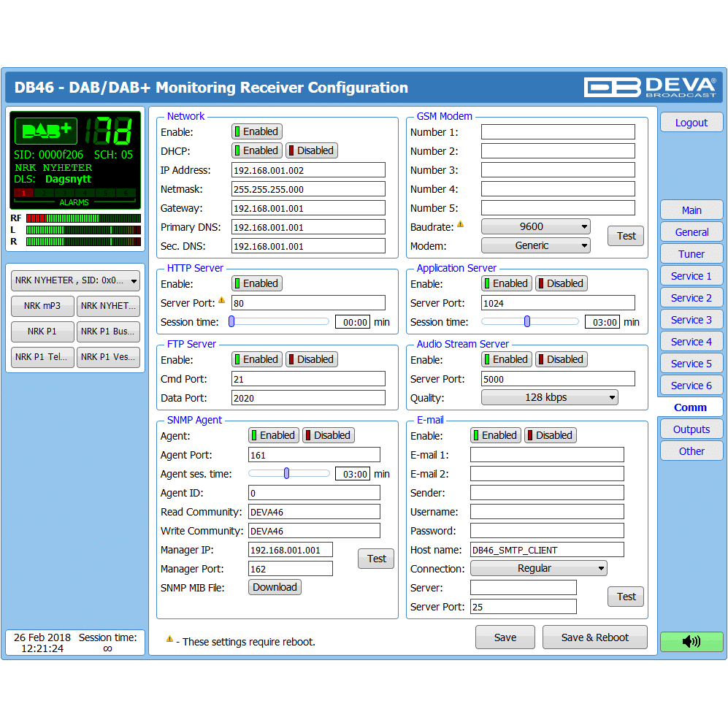Click the Application Server Port field
Viewport: 728px width, 728px height.
click(558, 303)
